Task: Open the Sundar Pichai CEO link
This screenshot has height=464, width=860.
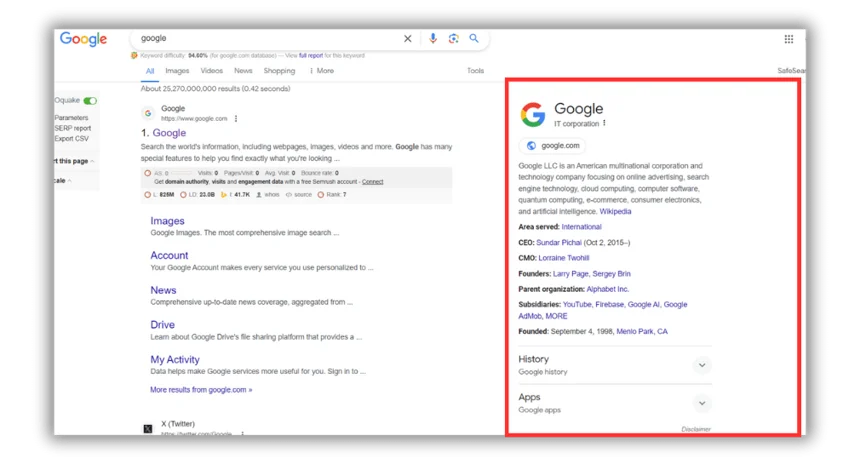Action: tap(559, 242)
